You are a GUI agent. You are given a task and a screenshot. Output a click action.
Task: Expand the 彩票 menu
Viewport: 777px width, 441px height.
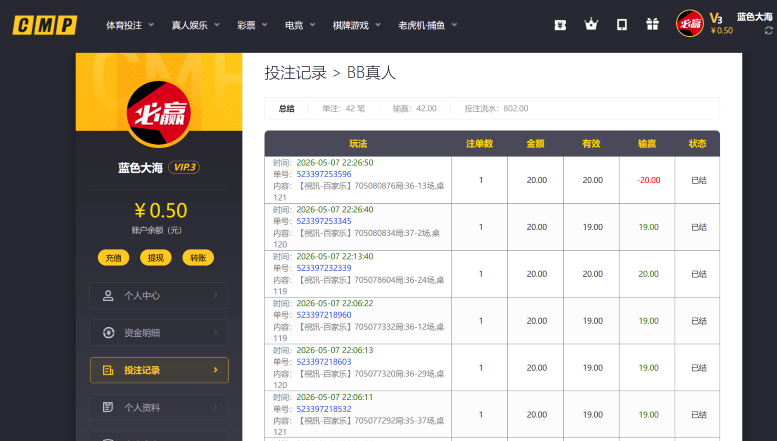pyautogui.click(x=252, y=25)
